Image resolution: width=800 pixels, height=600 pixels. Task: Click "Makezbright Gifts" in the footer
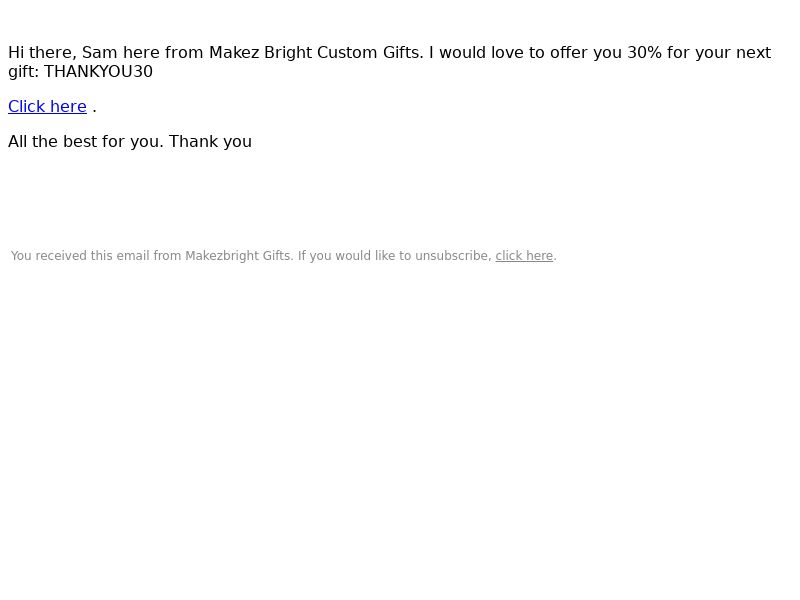coord(238,256)
